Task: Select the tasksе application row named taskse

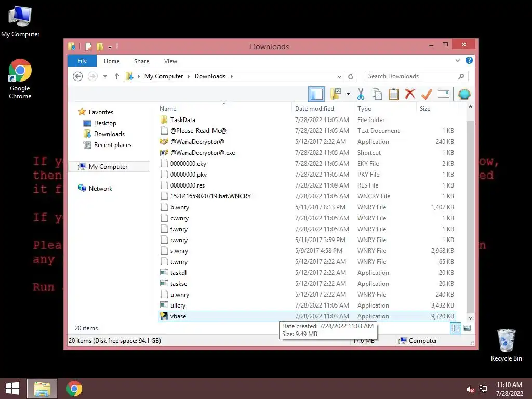Action: [307, 283]
